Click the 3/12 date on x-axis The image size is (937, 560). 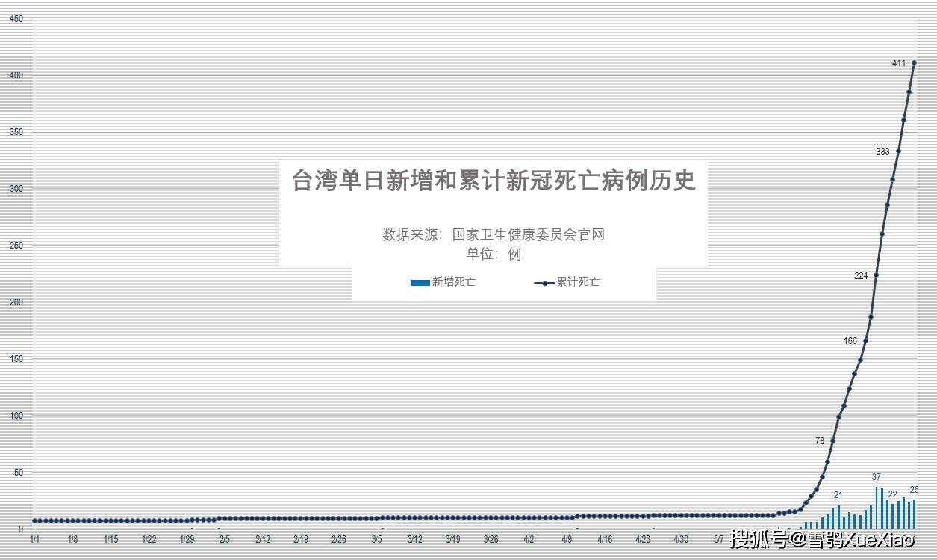[x=415, y=539]
